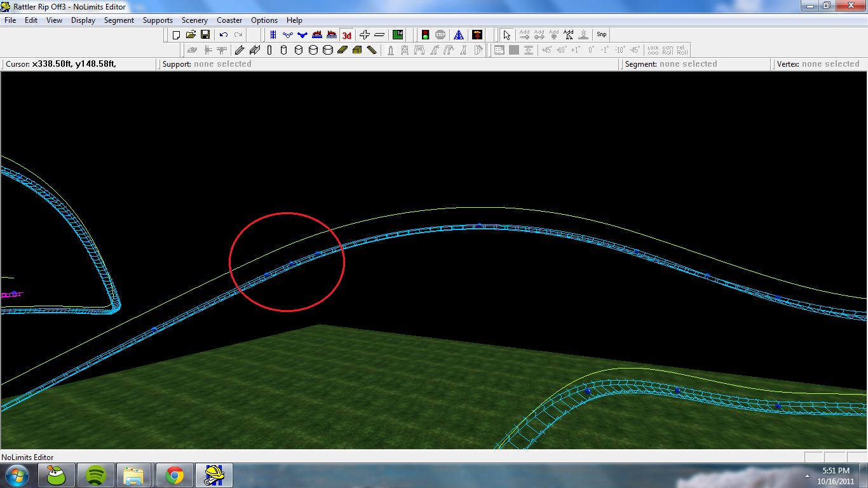Click the 'Segment: none selected' field

(x=696, y=64)
